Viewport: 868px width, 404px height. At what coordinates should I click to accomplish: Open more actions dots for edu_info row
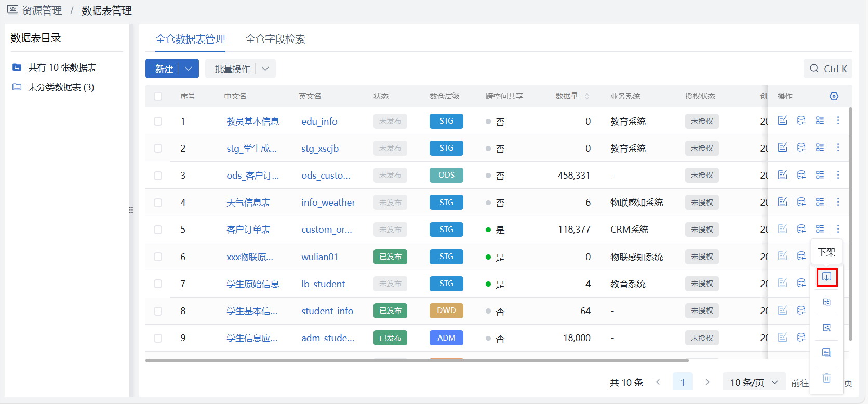(x=838, y=120)
